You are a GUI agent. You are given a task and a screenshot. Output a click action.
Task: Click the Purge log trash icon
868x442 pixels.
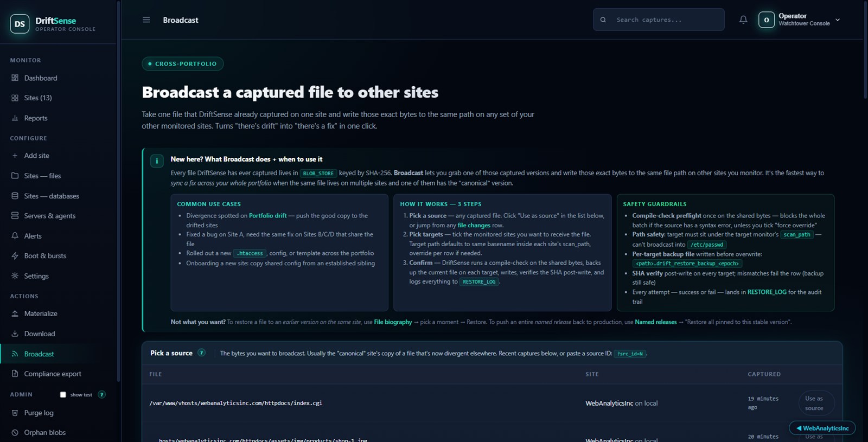coord(15,413)
